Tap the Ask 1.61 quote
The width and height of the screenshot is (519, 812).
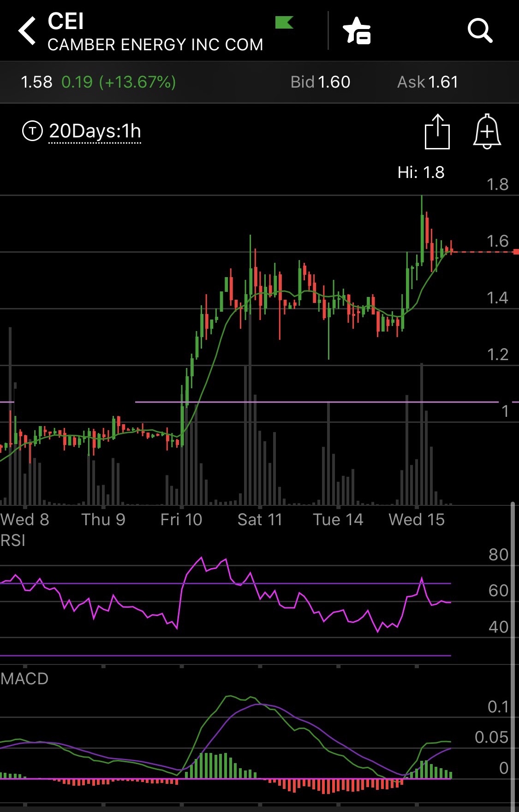click(428, 82)
